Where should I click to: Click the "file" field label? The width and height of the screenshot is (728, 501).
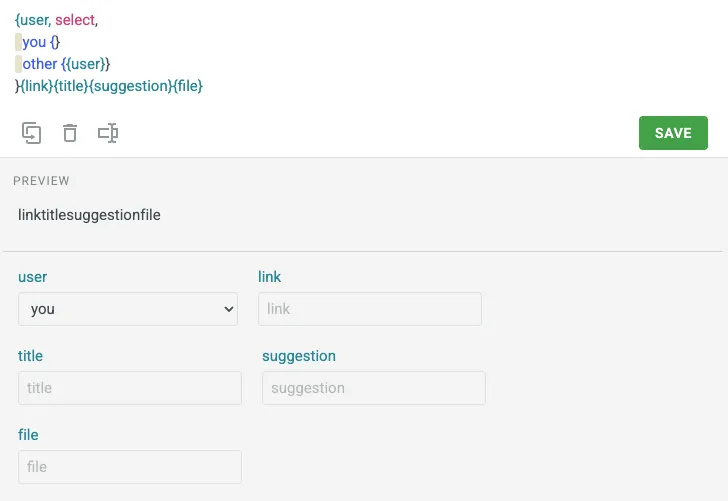click(28, 435)
